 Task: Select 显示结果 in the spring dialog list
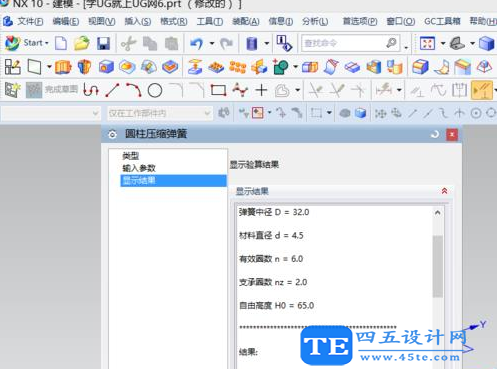(173, 180)
